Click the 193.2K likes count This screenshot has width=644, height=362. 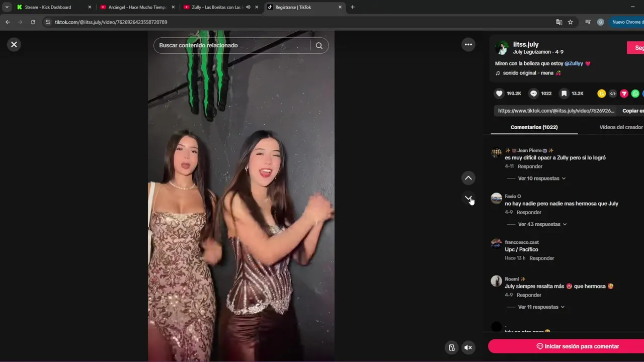pos(514,94)
